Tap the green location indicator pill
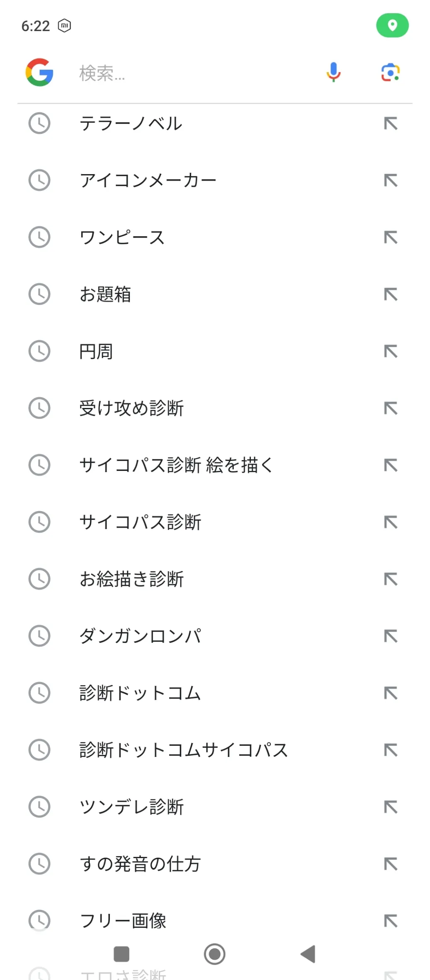Image resolution: width=430 pixels, height=980 pixels. pyautogui.click(x=392, y=26)
